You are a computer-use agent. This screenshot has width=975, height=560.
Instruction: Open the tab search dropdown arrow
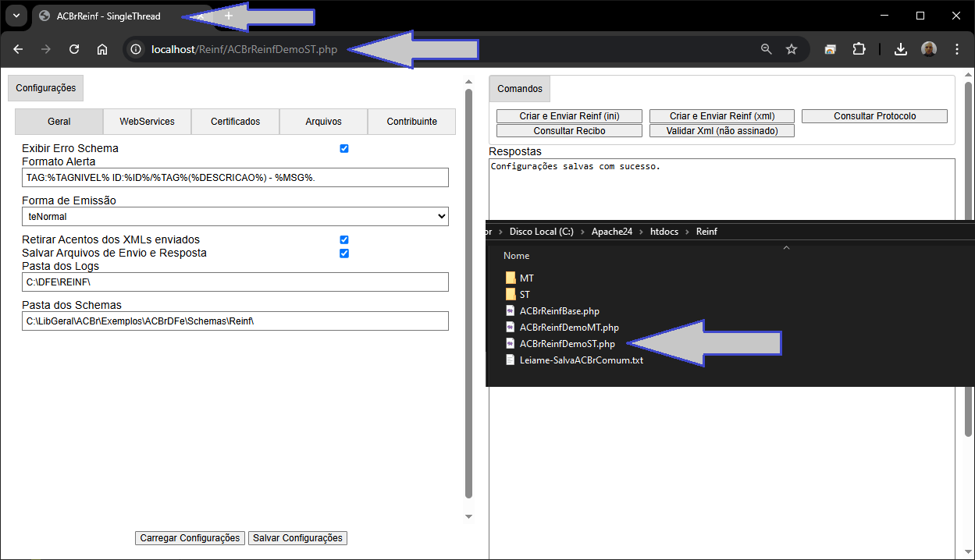16,16
